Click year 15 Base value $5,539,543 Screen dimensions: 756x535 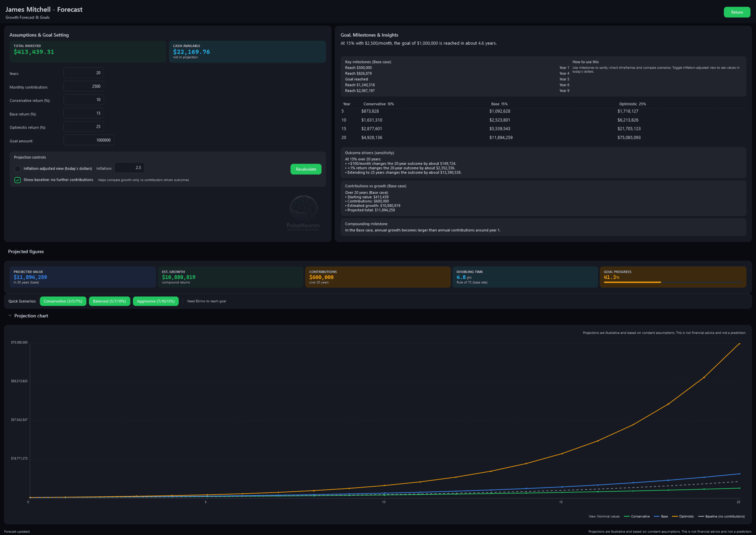(x=499, y=129)
